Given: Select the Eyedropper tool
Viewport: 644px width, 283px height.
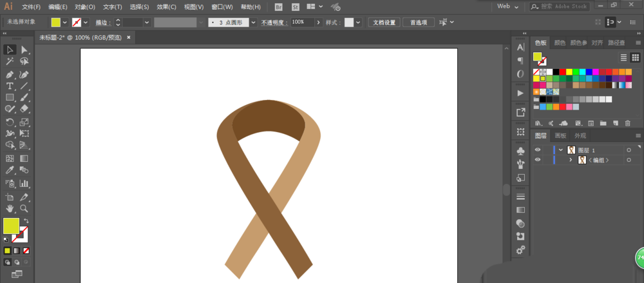Looking at the screenshot, I should click(x=10, y=171).
